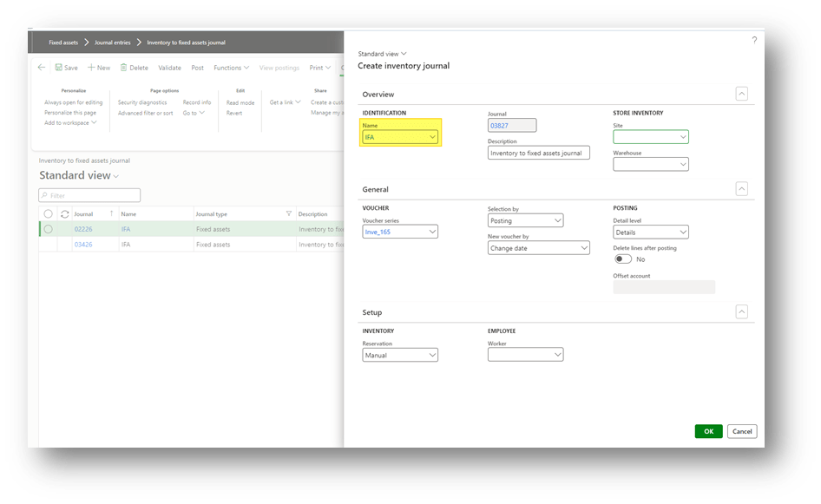Open the Functions menu
Image resolution: width=821 pixels, height=504 pixels.
pos(231,68)
